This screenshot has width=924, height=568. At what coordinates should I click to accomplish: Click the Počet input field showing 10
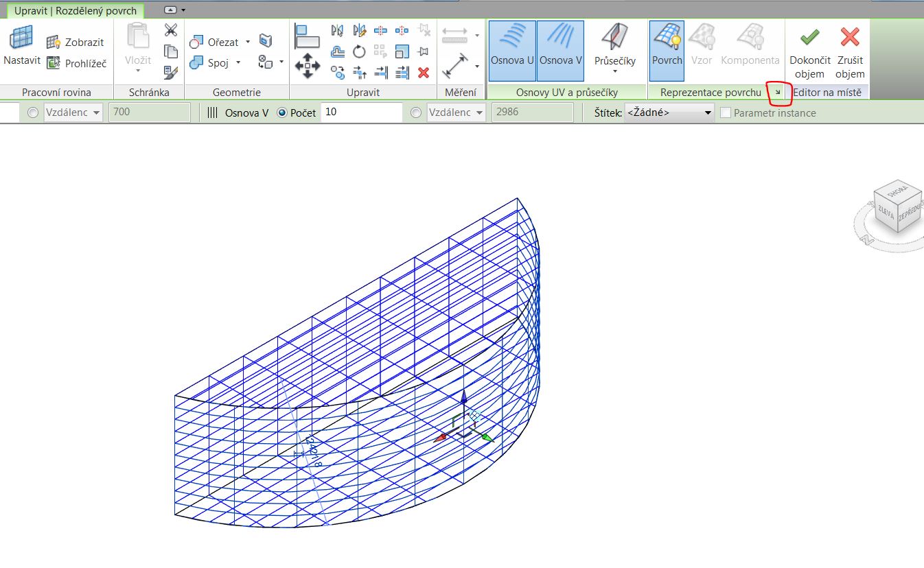tap(361, 113)
